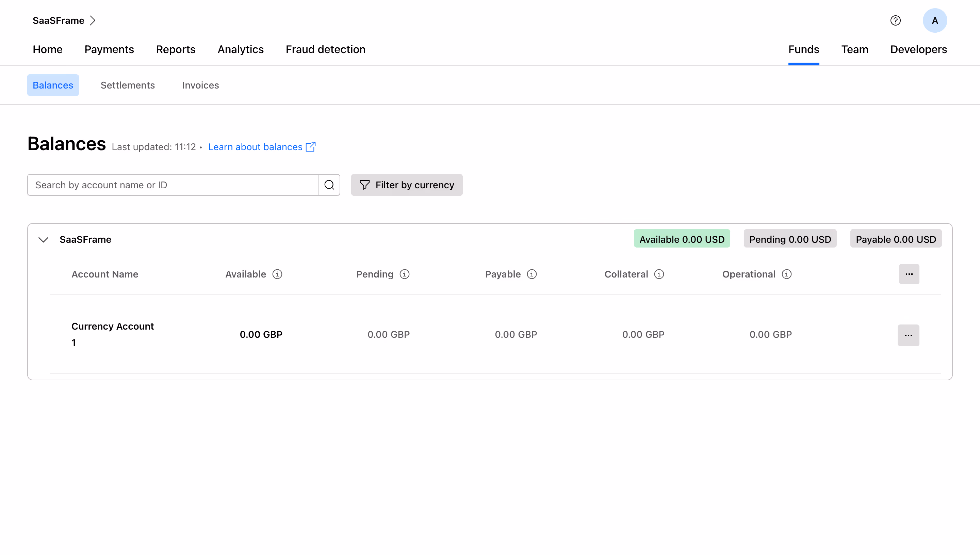This screenshot has width=980, height=555.
Task: Open the Analytics tab
Action: pyautogui.click(x=241, y=50)
